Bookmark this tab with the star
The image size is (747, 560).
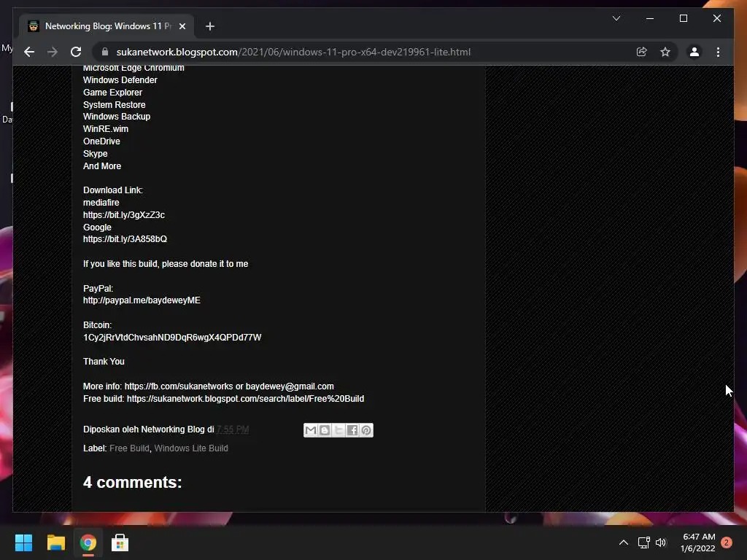point(665,52)
